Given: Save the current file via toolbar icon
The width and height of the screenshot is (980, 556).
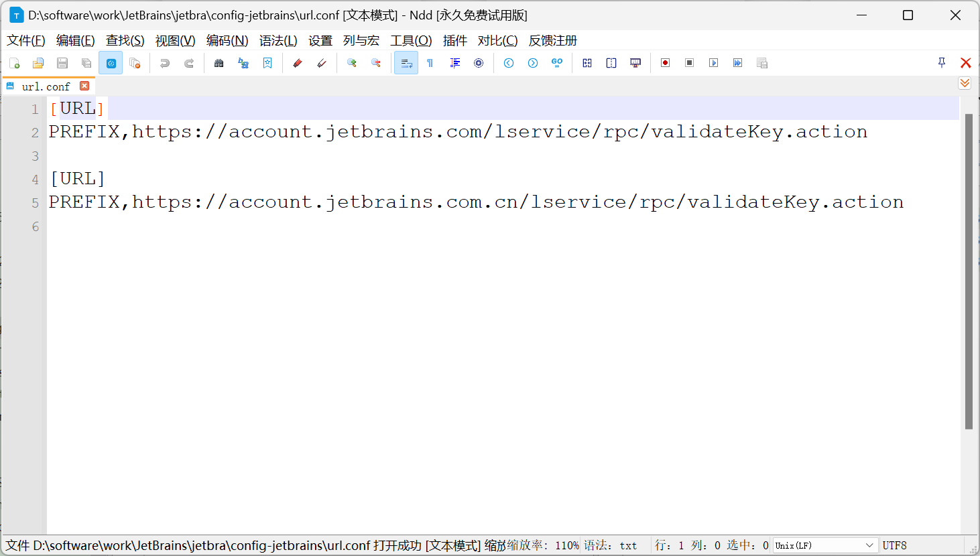Looking at the screenshot, I should [x=62, y=63].
